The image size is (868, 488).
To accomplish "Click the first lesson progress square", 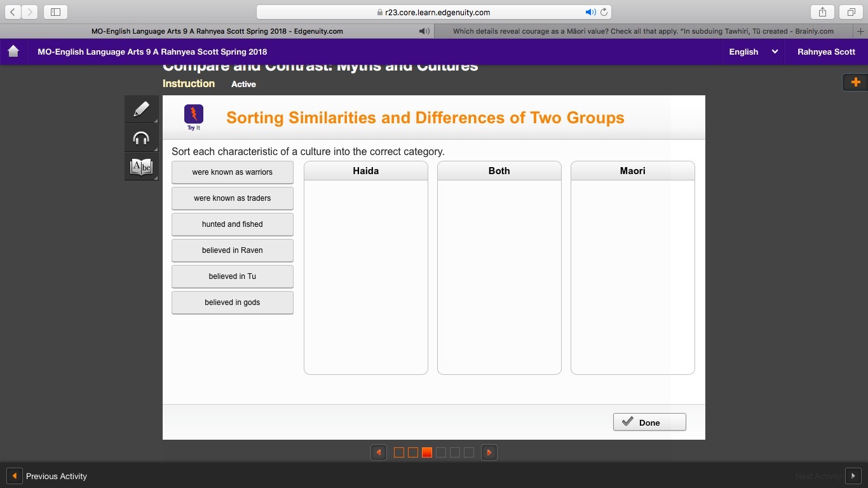I will (399, 452).
